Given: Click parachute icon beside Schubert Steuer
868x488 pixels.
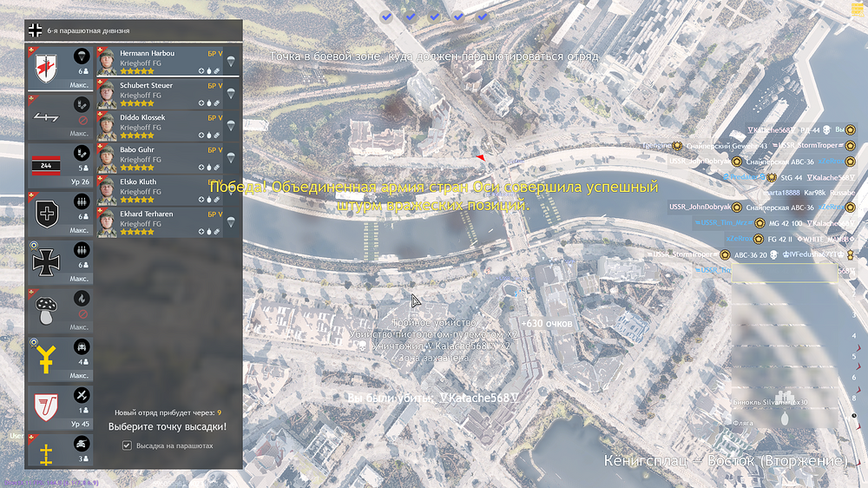Looking at the screenshot, I should [x=231, y=94].
